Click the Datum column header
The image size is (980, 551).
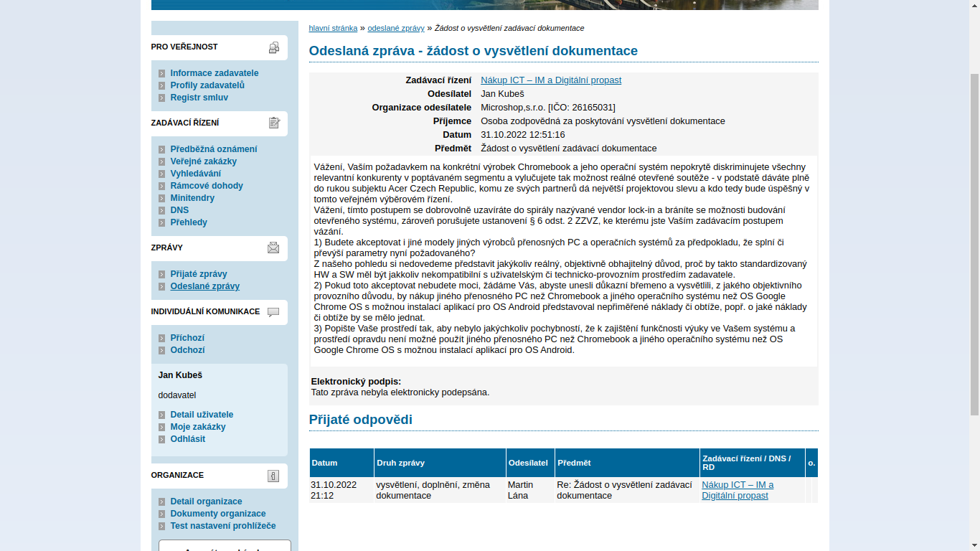click(x=324, y=463)
